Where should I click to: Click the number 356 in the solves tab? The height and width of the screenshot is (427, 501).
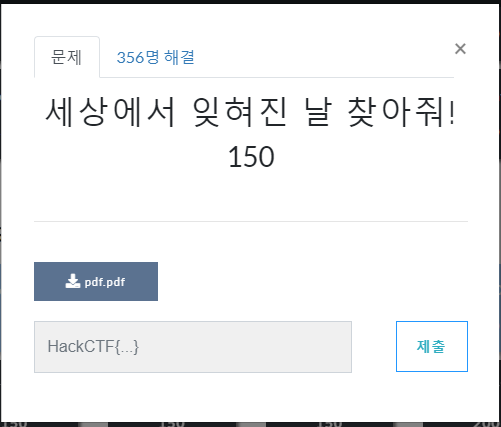click(130, 57)
